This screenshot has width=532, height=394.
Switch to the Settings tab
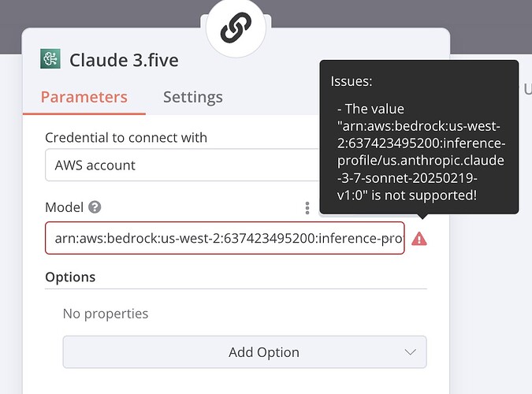[x=193, y=97]
